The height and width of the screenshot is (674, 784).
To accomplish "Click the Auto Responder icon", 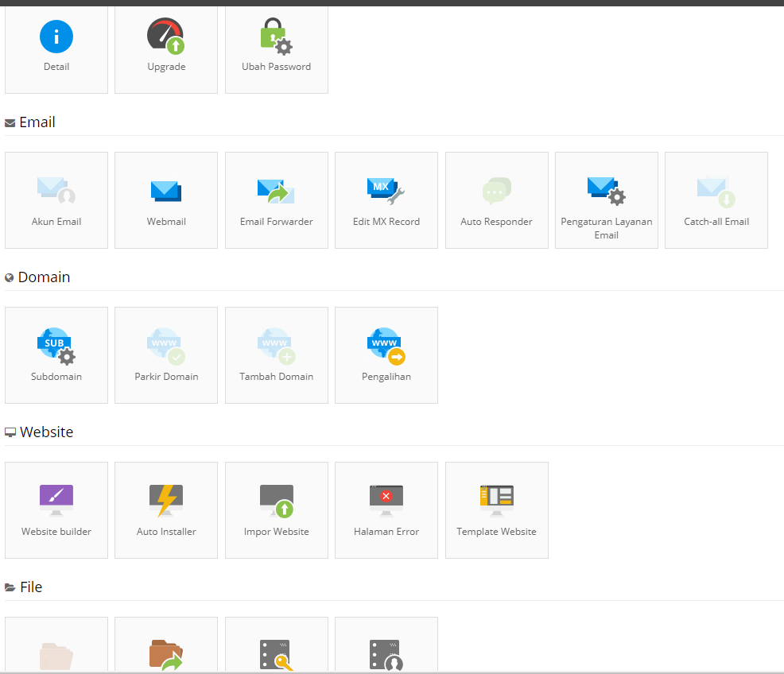I will [x=496, y=199].
